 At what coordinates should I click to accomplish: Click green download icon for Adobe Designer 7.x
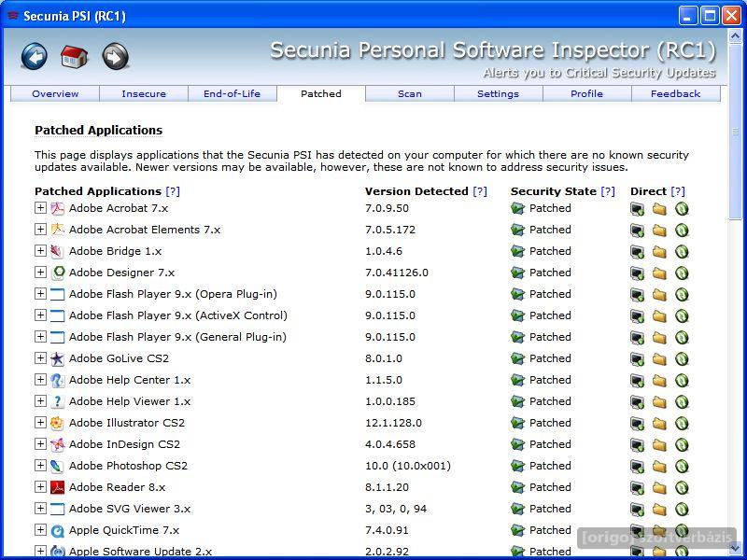[x=682, y=273]
